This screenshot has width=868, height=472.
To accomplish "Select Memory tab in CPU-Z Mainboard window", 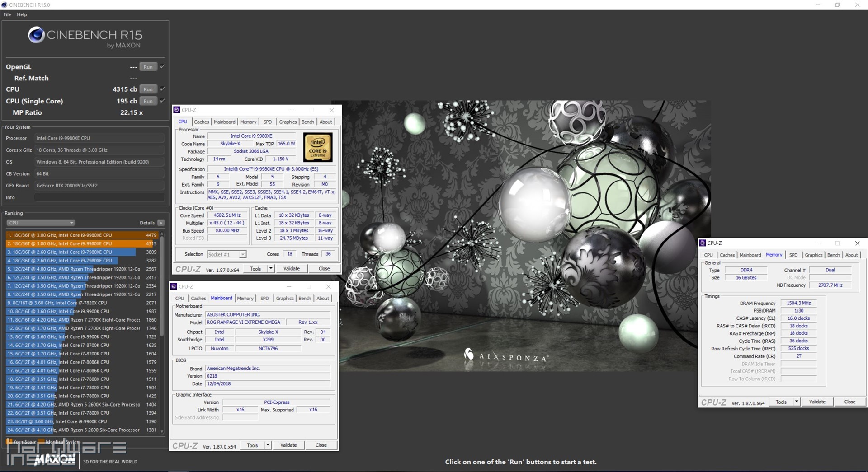I will tap(245, 299).
